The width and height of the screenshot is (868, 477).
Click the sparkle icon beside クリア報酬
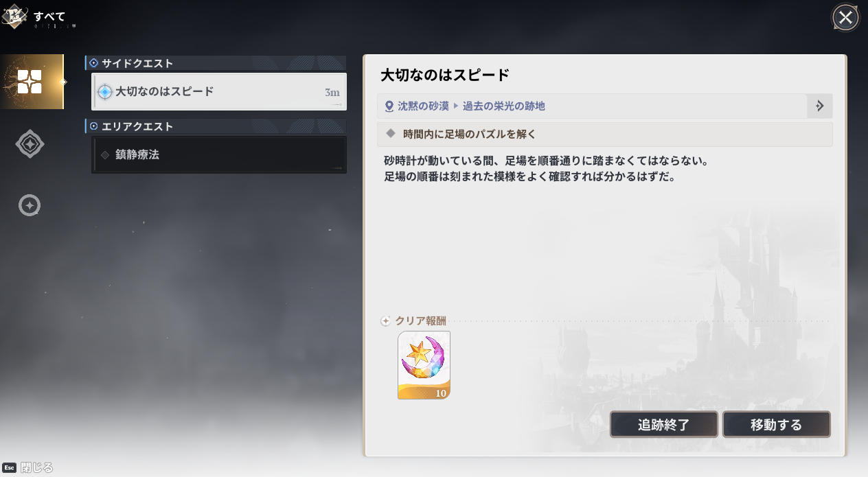coord(385,321)
